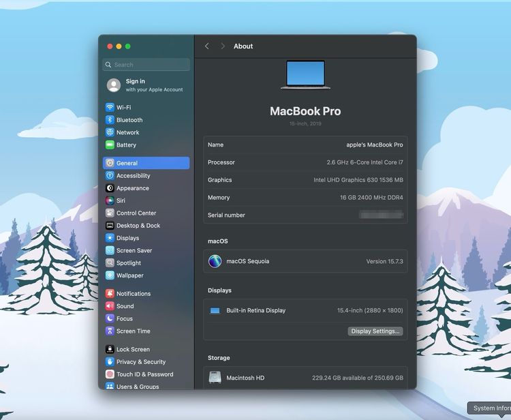Click 229.24 GB available of 250.69 GB
Viewport: 511px width, 420px height.
358,378
